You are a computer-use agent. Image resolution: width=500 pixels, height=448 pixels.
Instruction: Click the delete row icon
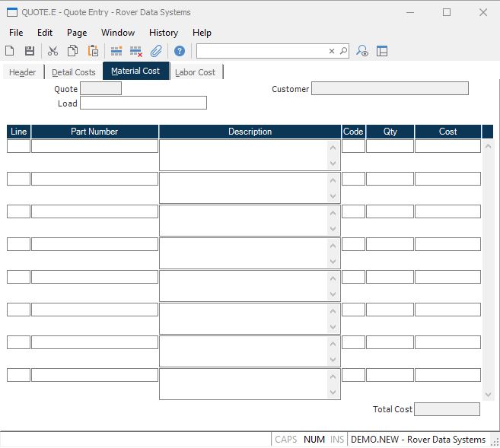pyautogui.click(x=136, y=51)
